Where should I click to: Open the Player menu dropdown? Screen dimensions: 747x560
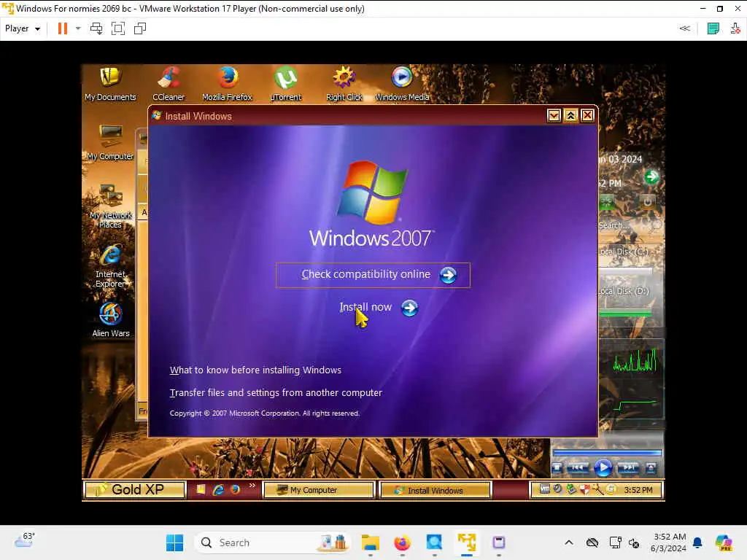coord(22,28)
